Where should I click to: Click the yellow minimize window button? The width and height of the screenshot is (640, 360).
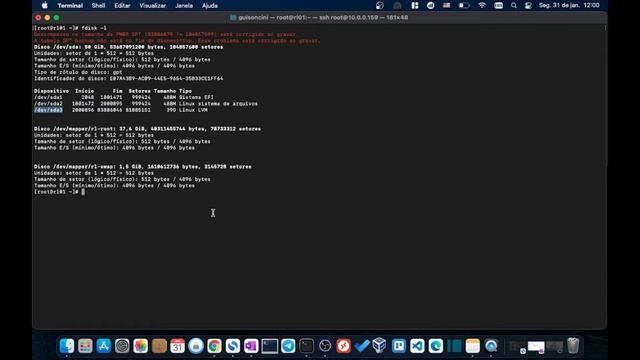pos(47,18)
